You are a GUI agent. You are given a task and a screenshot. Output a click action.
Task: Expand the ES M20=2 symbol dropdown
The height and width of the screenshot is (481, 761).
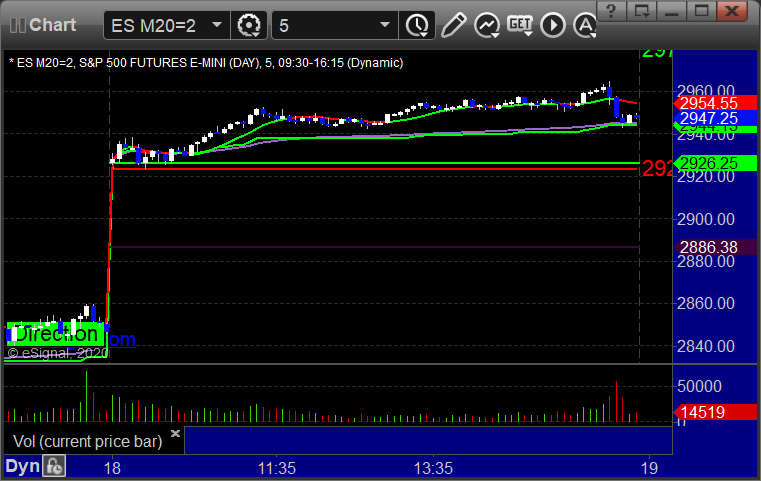tap(217, 25)
